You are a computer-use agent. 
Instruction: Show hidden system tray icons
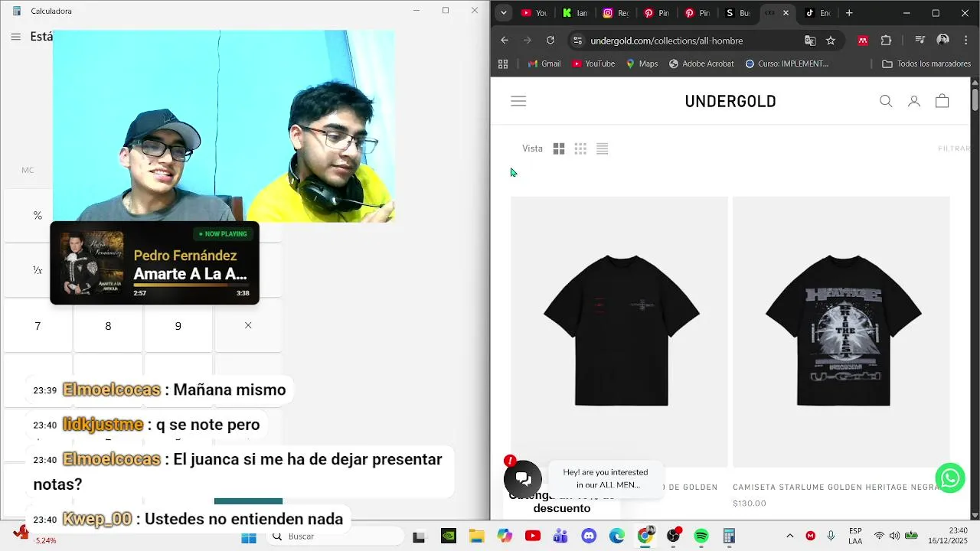(x=790, y=536)
